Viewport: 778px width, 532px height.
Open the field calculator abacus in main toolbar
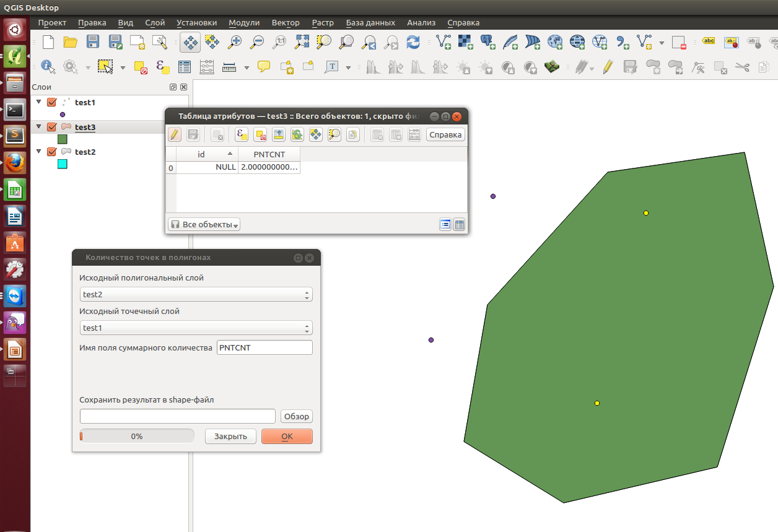click(207, 66)
